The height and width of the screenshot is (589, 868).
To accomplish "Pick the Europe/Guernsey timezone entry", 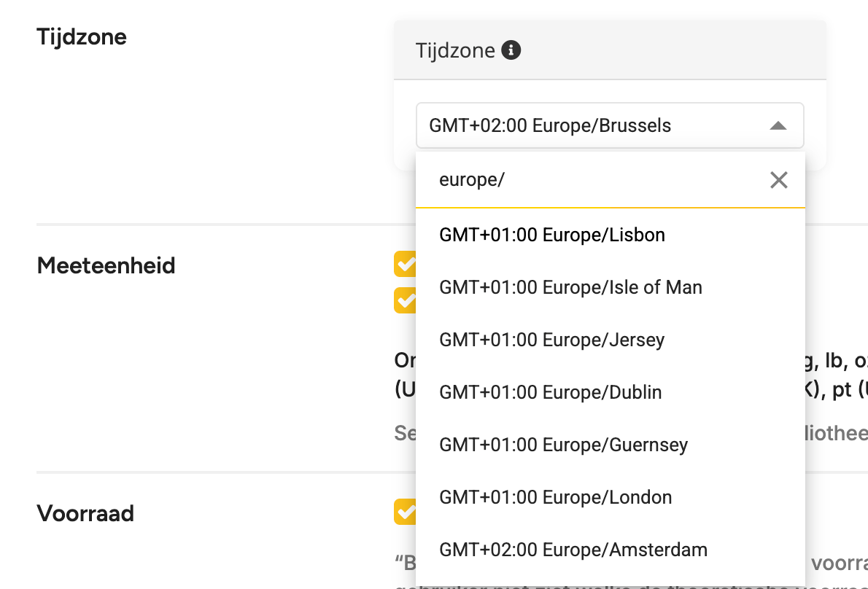I will pos(610,445).
